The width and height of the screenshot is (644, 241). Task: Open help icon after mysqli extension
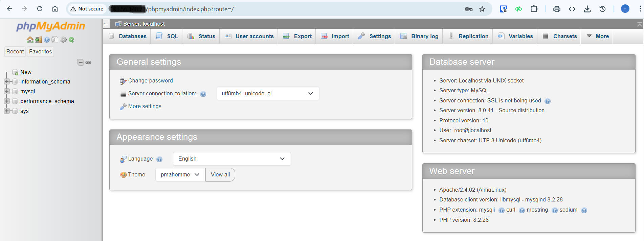[502, 210]
